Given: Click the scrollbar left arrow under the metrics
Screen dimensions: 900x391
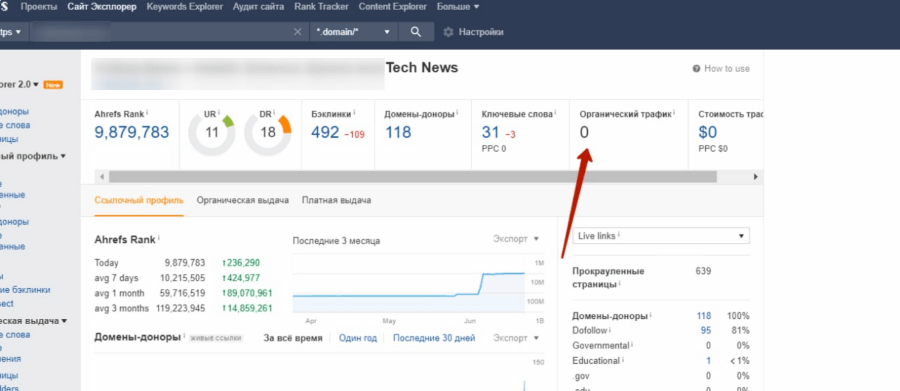Looking at the screenshot, I should click(x=102, y=177).
